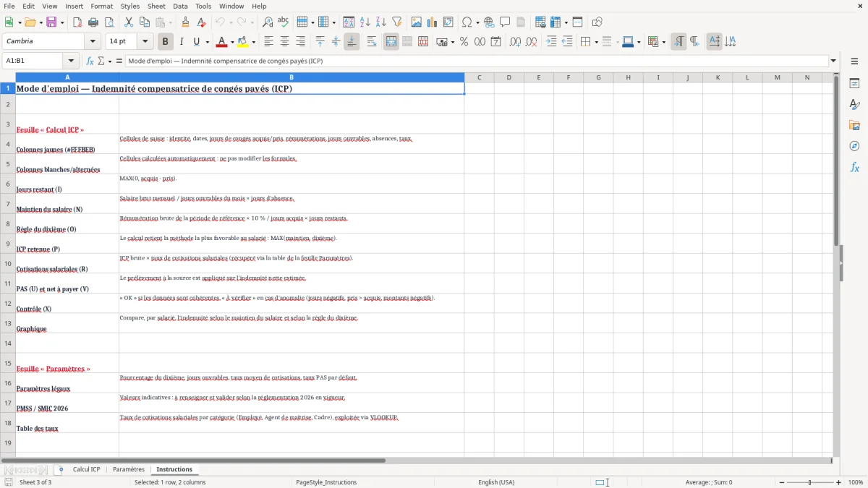868x488 pixels.
Task: Open the Background Color dropdown arrow
Action: point(253,42)
